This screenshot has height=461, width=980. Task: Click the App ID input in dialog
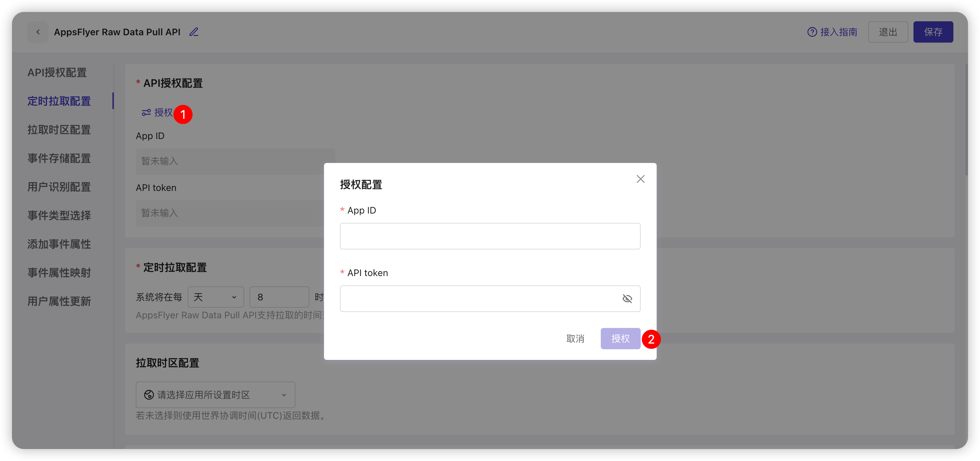490,236
